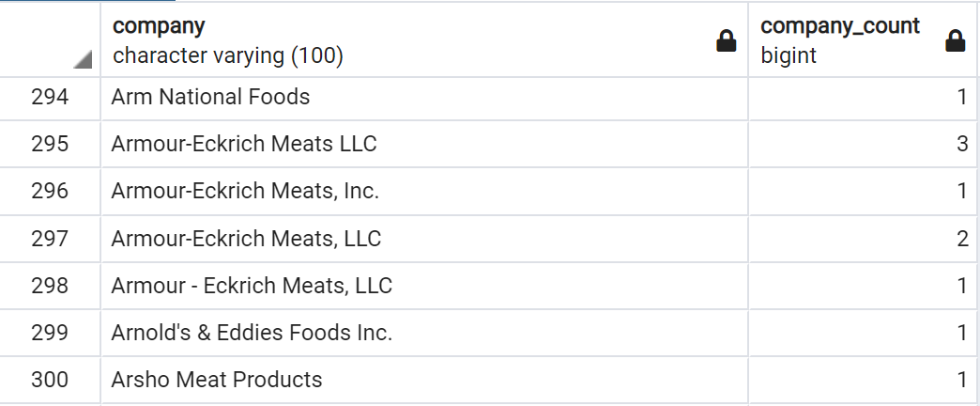The image size is (980, 406).
Task: Click the Armour-Eckrich Meats LLC cell
Action: click(423, 144)
